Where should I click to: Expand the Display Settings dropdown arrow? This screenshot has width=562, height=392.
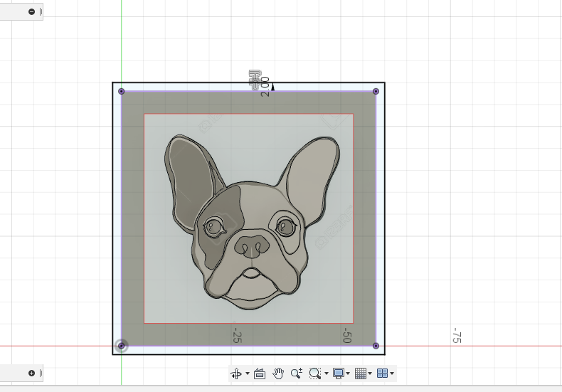click(348, 374)
